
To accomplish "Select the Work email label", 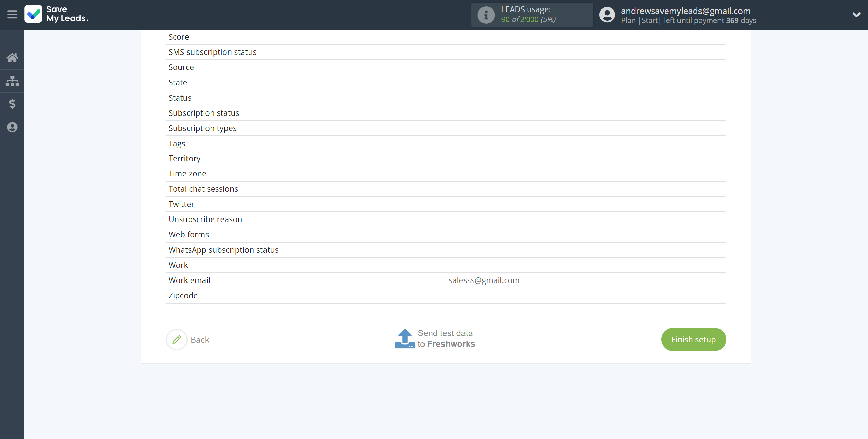I will (x=189, y=280).
